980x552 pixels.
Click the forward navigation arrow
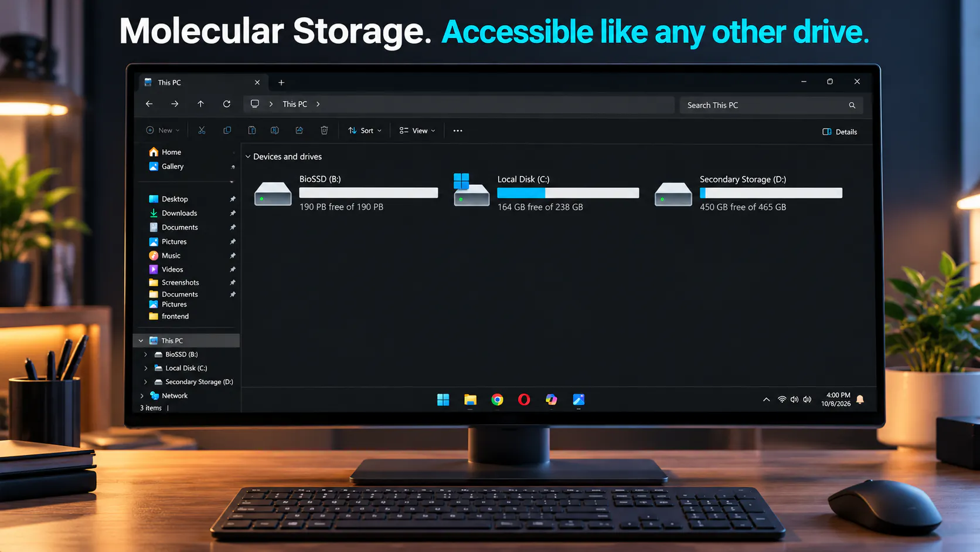pyautogui.click(x=175, y=104)
